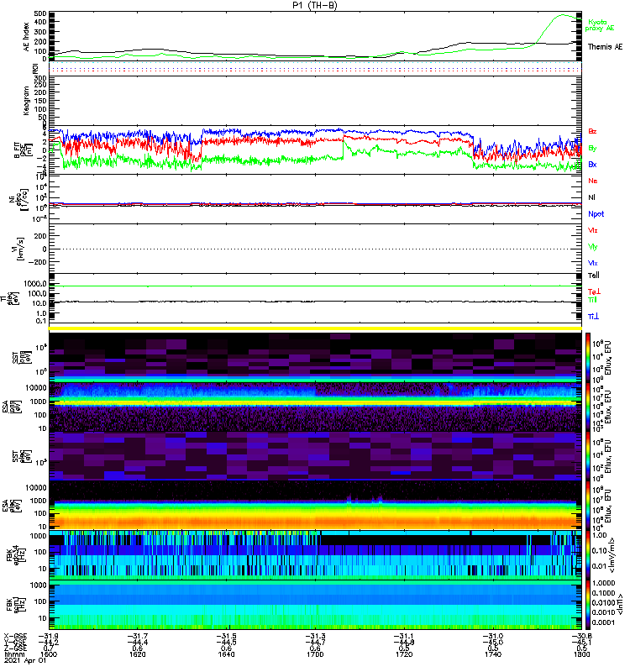This screenshot has height=672, width=630.
Task: Click the blue Ti perpendicular legend label
Action: tap(593, 317)
